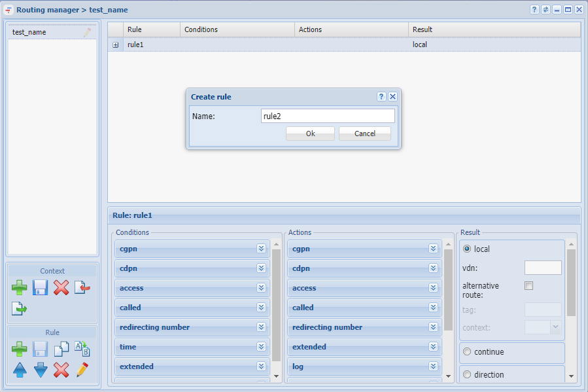588x392 pixels.
Task: Select the continue radio button
Action: point(467,351)
